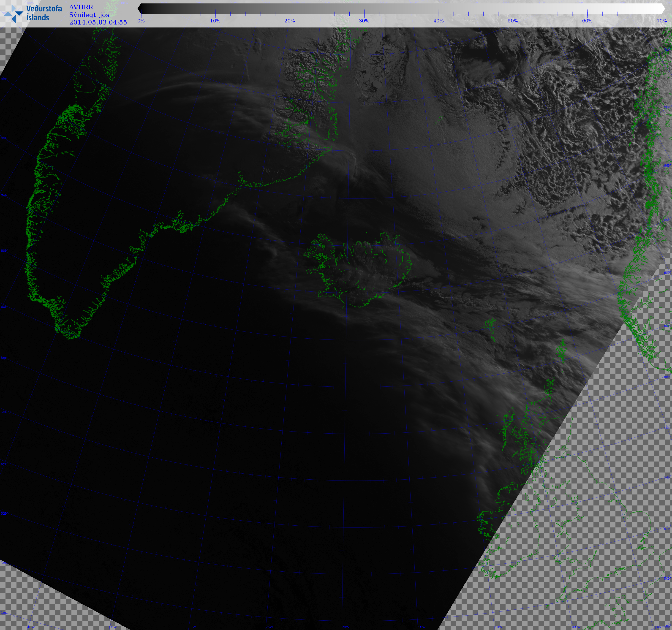Click the 64N latitude label on the left edge
Image resolution: width=672 pixels, height=630 pixels.
[4, 195]
